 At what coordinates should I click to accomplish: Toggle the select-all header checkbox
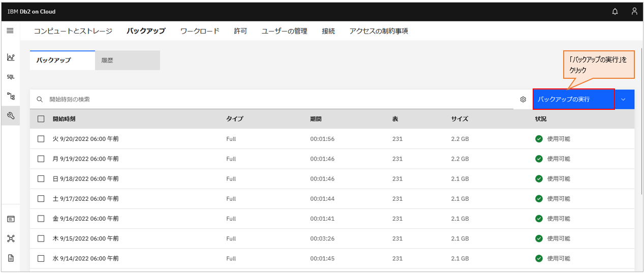(41, 119)
